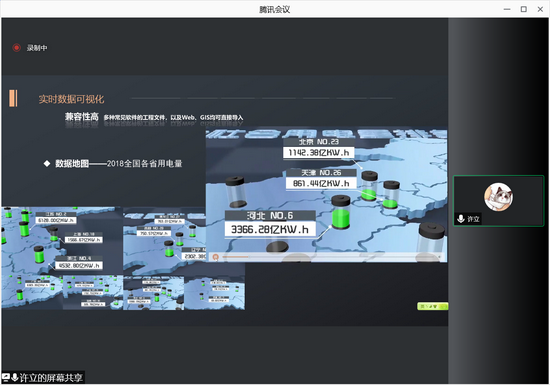Maximize the 腾讯会议 window
This screenshot has height=385, width=550.
point(524,9)
